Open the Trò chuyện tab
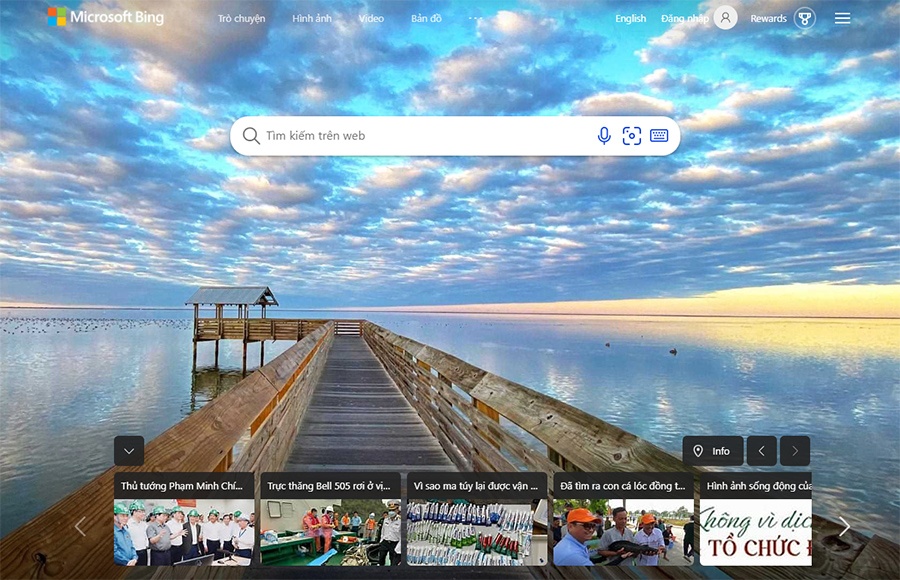Image resolution: width=900 pixels, height=580 pixels. tap(242, 18)
